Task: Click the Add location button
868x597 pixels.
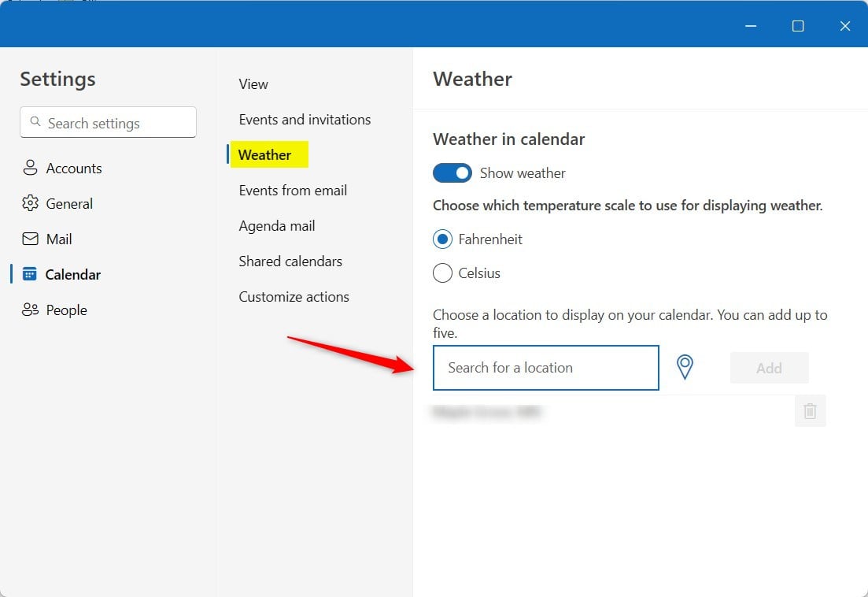Action: [x=769, y=368]
